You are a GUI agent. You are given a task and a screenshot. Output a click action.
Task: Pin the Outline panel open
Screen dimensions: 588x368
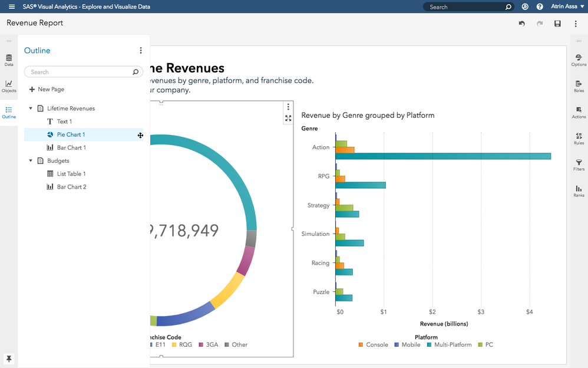[9, 359]
